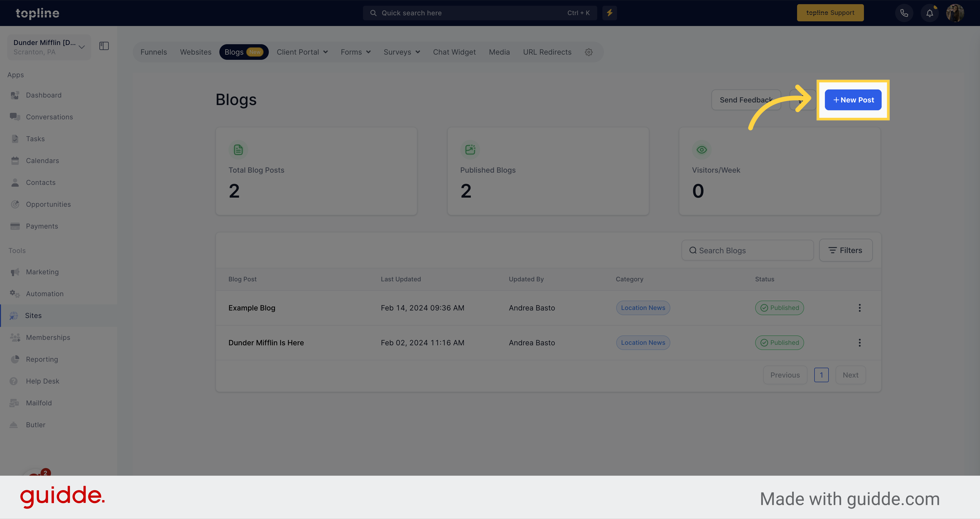This screenshot has height=519, width=980.
Task: Open the Chat Widget tab
Action: tap(454, 52)
